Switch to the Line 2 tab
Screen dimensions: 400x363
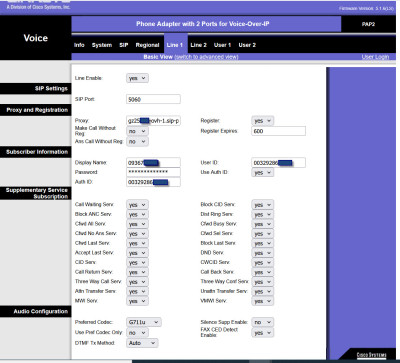click(199, 45)
